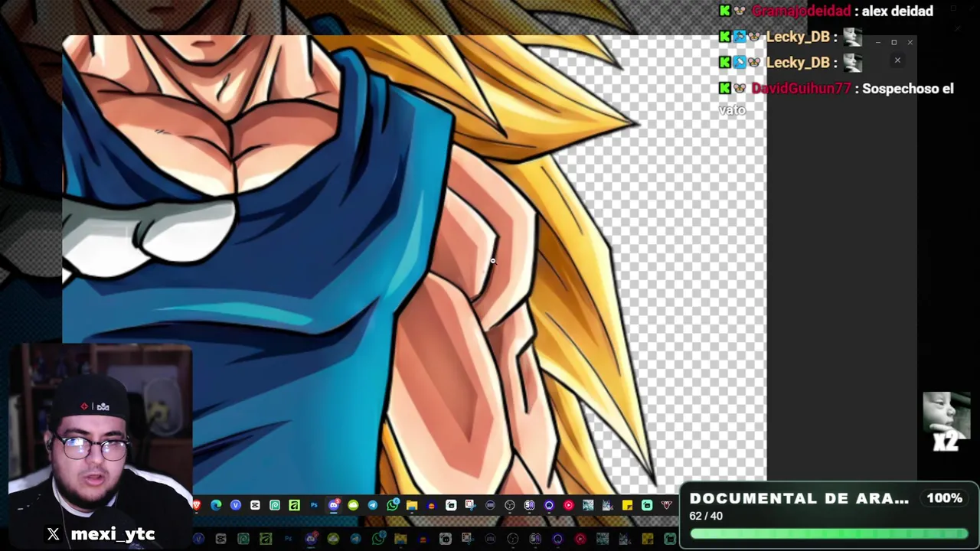Screen dimensions: 980x551
Task: Open Discord with notification badge, upper taskbar row
Action: click(334, 505)
